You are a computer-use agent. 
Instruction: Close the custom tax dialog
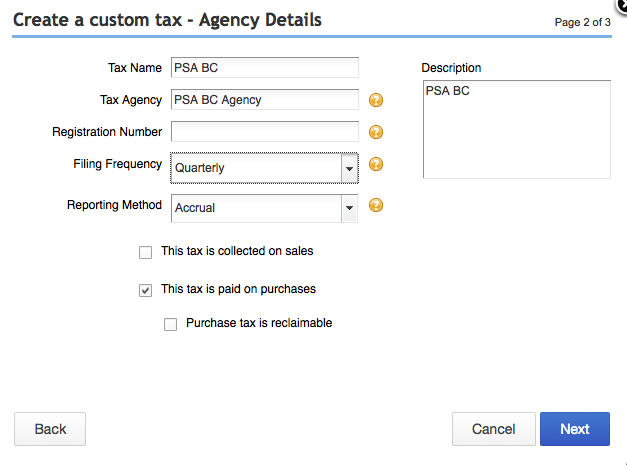coord(622,5)
